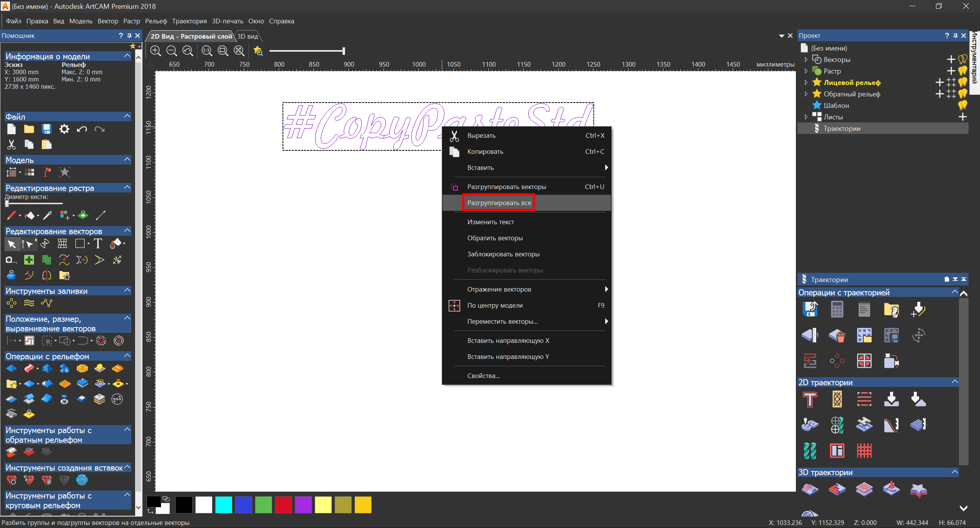Click the Zoom In magnifier icon
The image size is (980, 528).
[155, 51]
